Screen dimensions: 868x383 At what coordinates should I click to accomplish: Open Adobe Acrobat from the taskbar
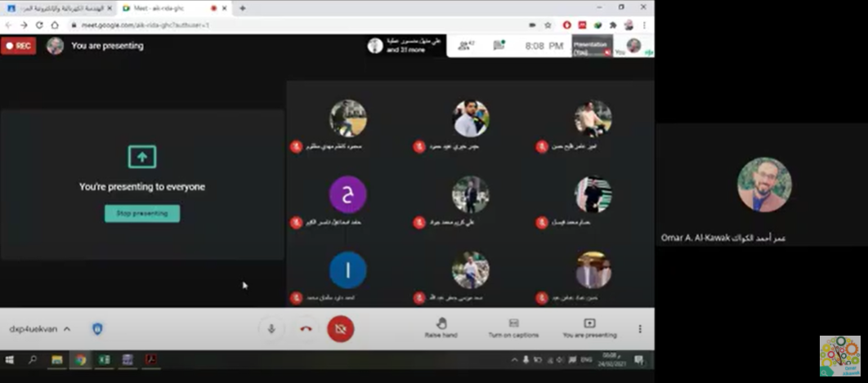pos(150,359)
